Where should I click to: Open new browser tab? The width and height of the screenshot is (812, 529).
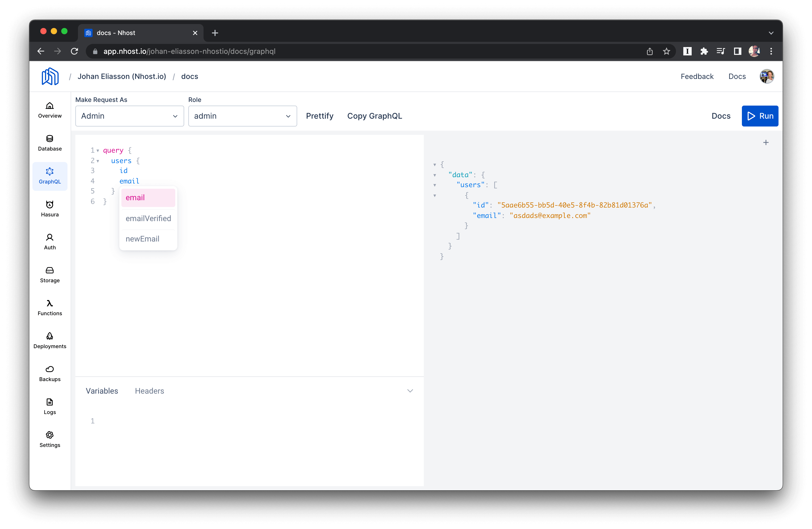tap(215, 33)
